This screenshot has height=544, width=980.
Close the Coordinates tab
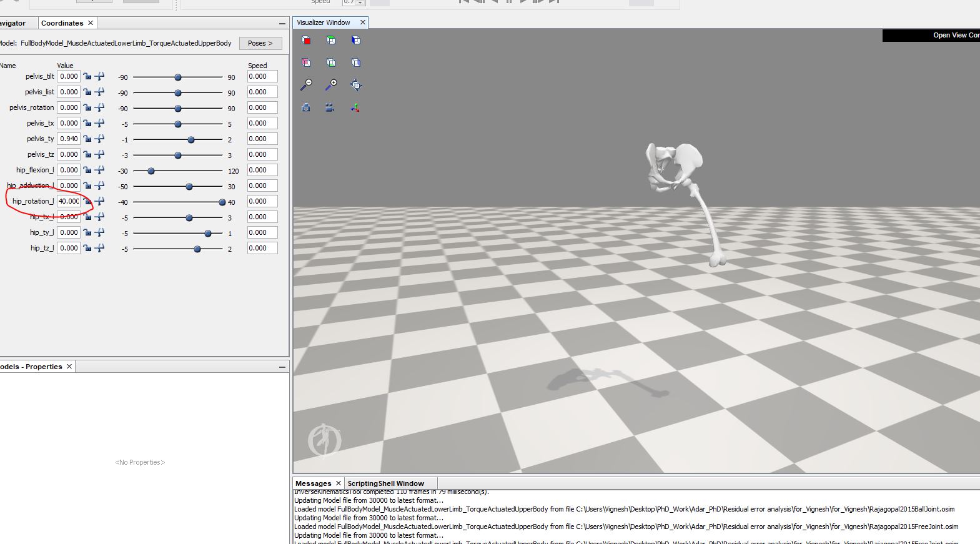(91, 23)
